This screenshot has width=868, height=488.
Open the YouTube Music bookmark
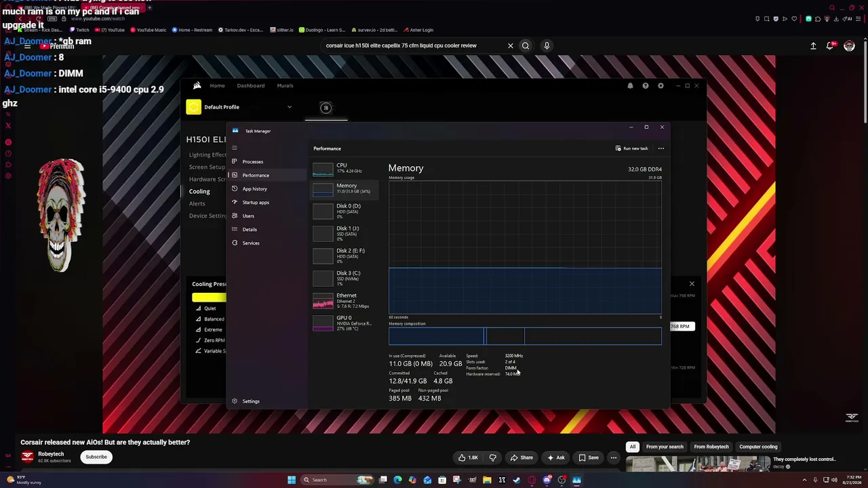click(148, 30)
